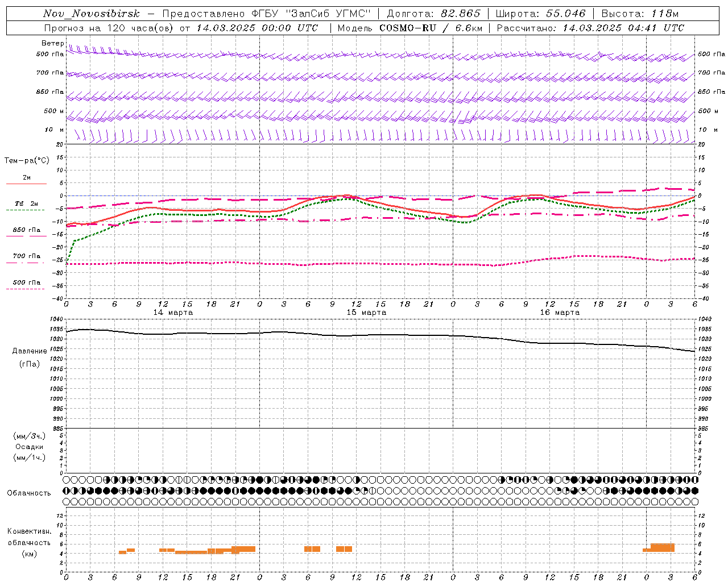
Task: Select the forecast start '14.03.2025 00:00 UTC'
Action: point(257,28)
